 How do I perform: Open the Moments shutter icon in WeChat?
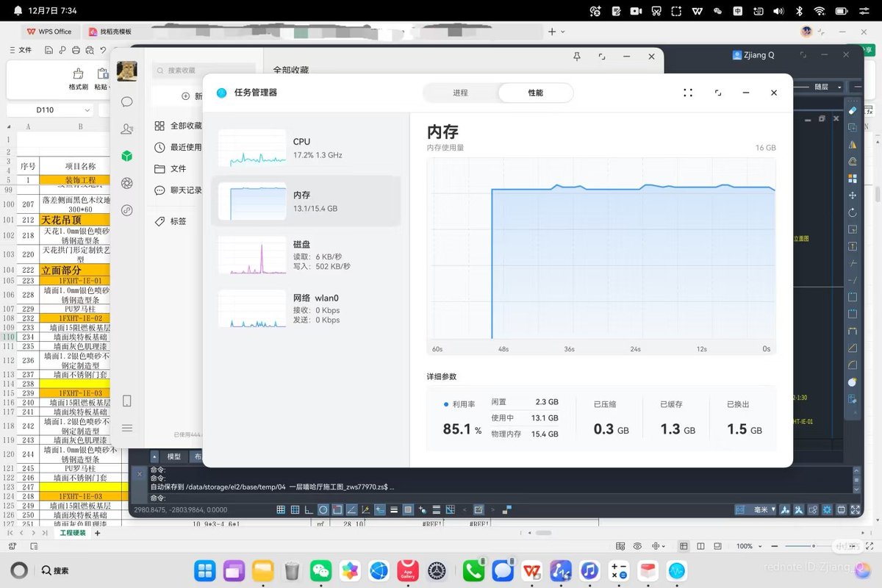pyautogui.click(x=126, y=183)
